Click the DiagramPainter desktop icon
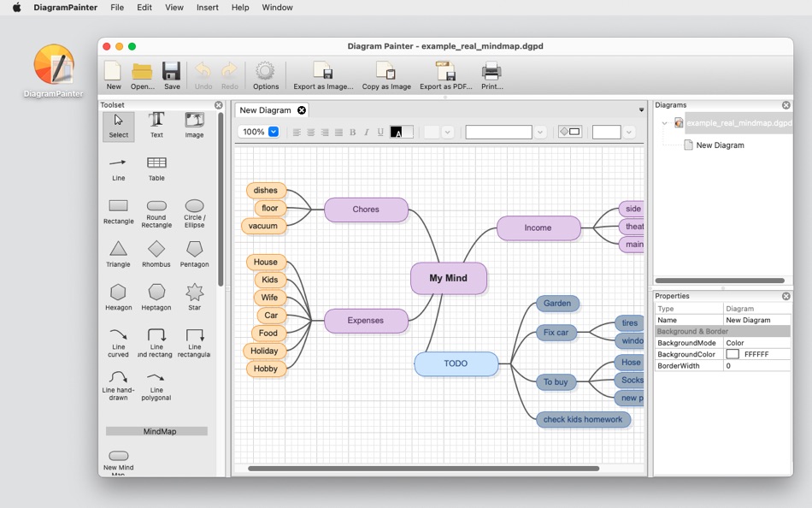The height and width of the screenshot is (508, 812). point(53,71)
